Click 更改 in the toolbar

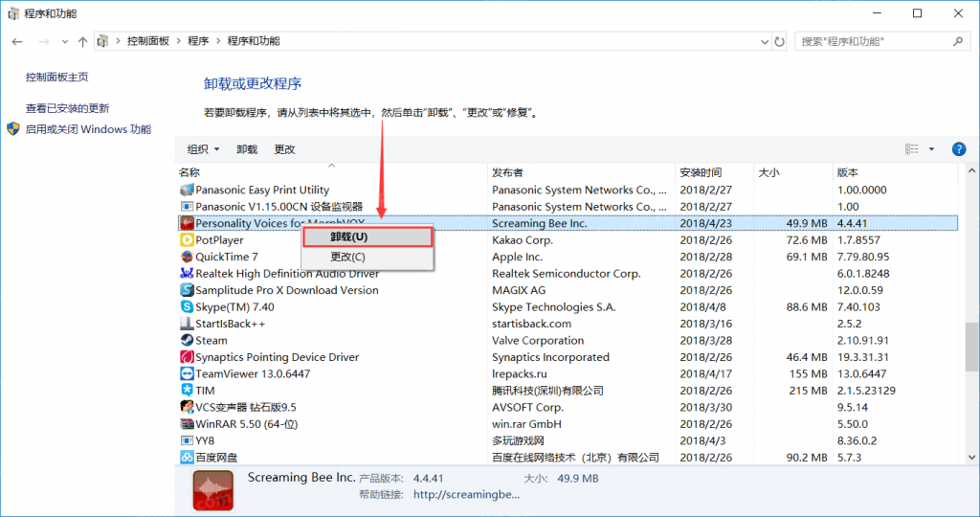(x=284, y=149)
